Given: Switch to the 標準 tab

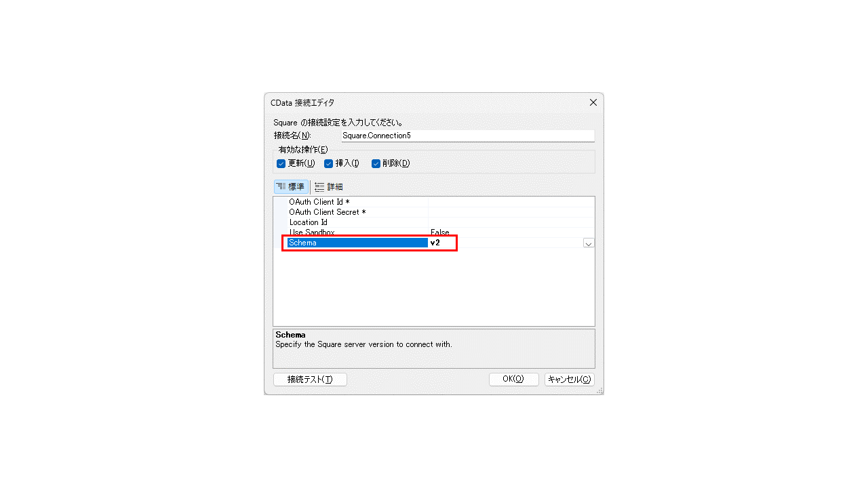Looking at the screenshot, I should 291,187.
